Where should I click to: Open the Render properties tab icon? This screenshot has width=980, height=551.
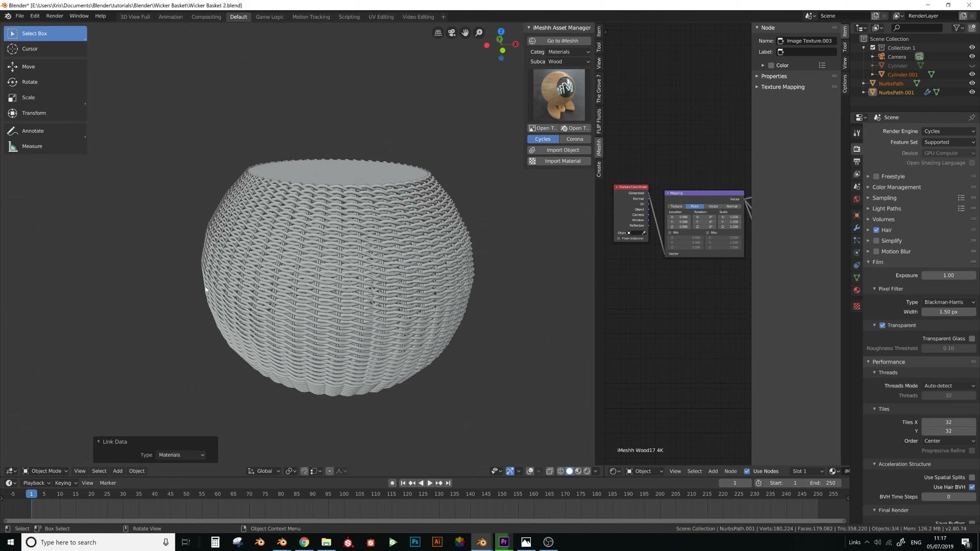point(856,149)
